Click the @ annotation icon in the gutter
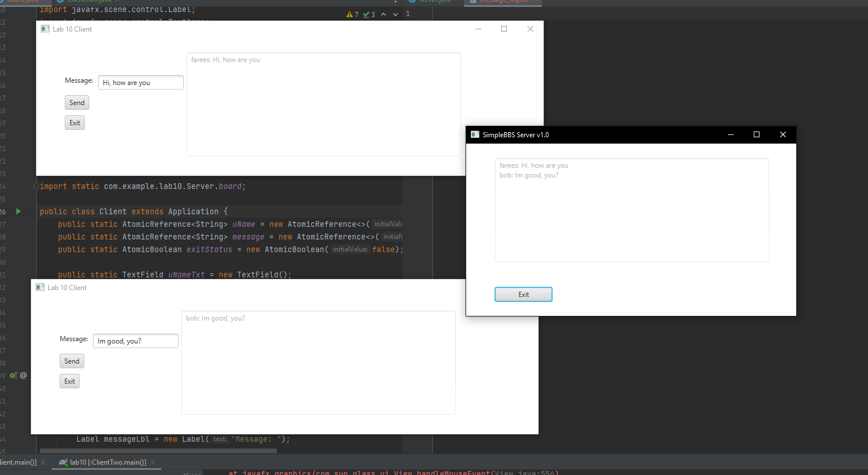 point(23,375)
